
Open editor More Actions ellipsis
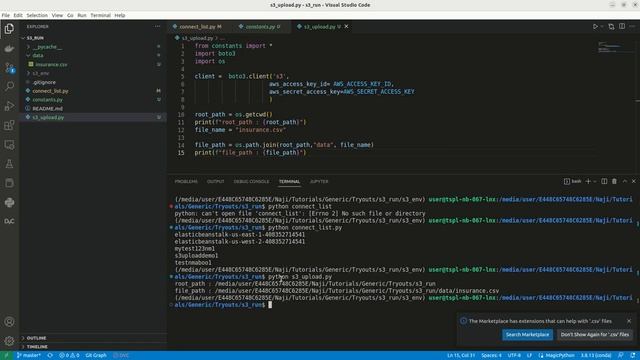(632, 27)
